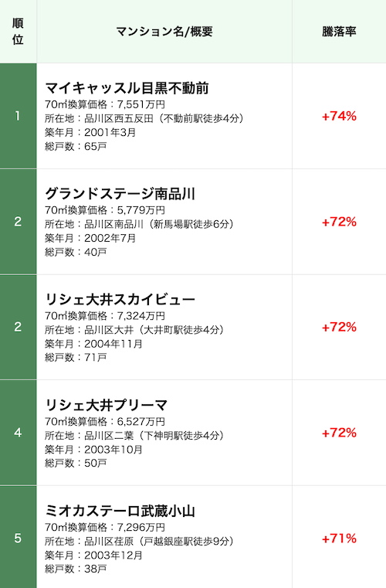Open the ミオカステーロ武蔵小山 listing title
The image size is (386, 588).
click(120, 512)
